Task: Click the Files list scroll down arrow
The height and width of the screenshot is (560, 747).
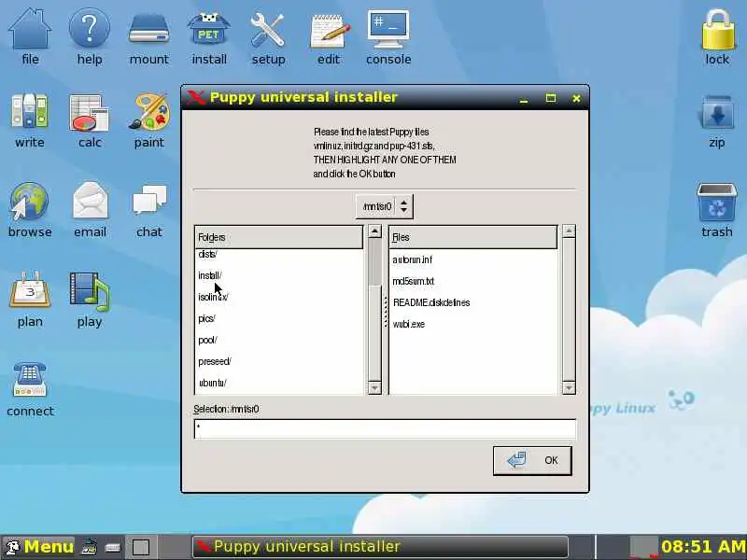Action: click(569, 388)
